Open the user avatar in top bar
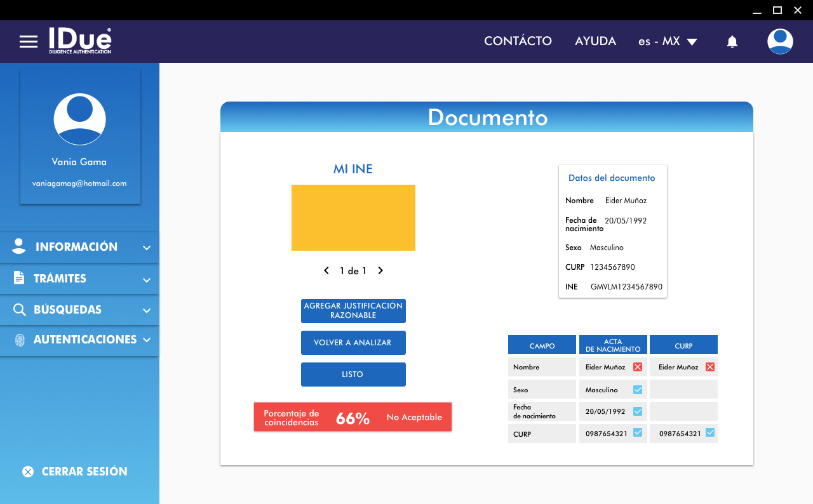 (779, 41)
